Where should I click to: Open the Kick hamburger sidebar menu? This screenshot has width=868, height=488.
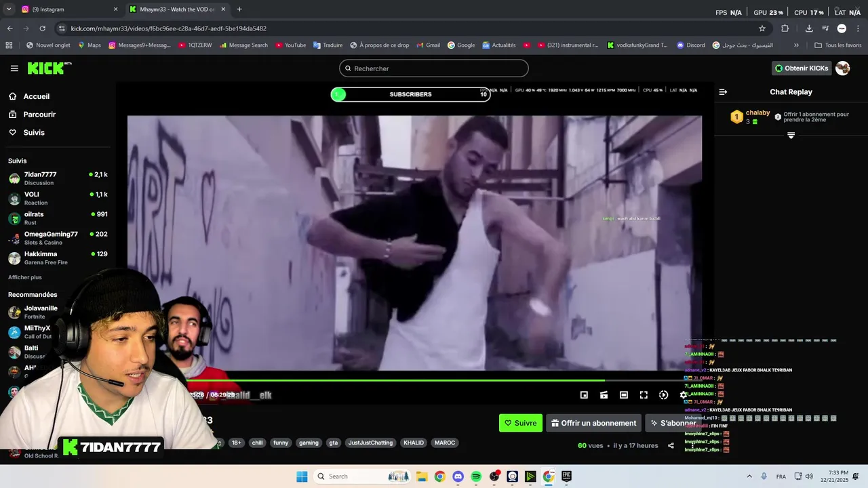pyautogui.click(x=14, y=68)
